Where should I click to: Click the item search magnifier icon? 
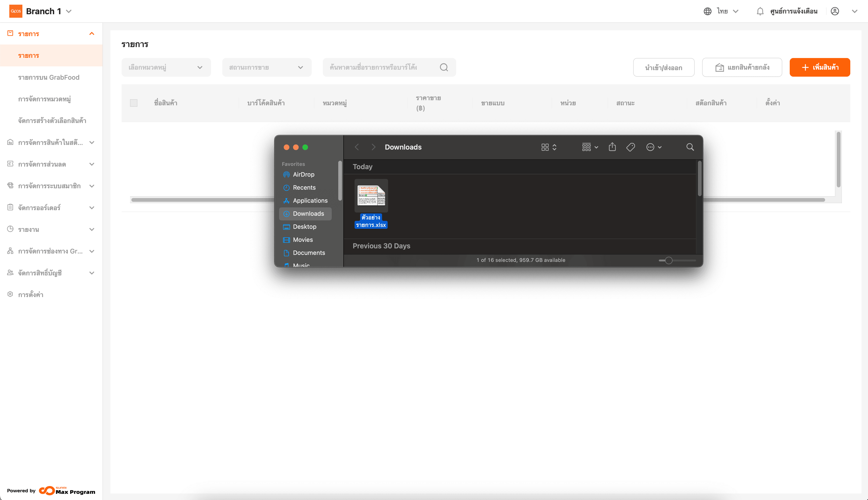click(444, 67)
